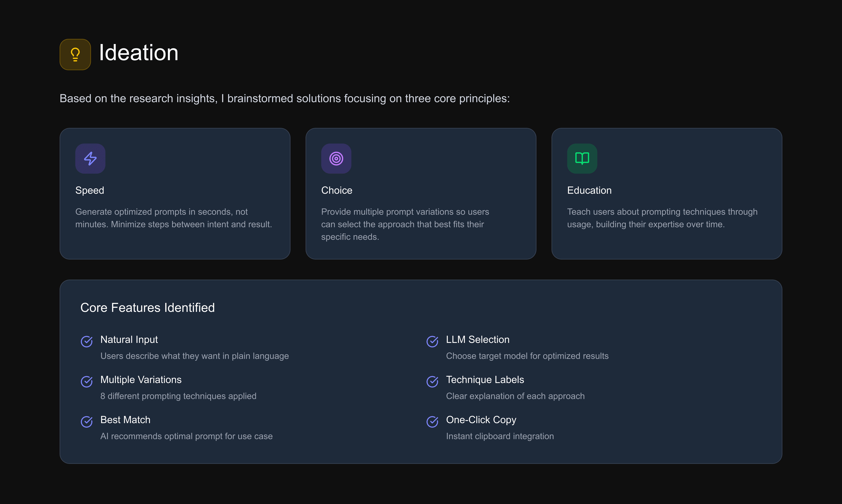
Task: Click the lightning bolt Speed icon
Action: pos(90,159)
